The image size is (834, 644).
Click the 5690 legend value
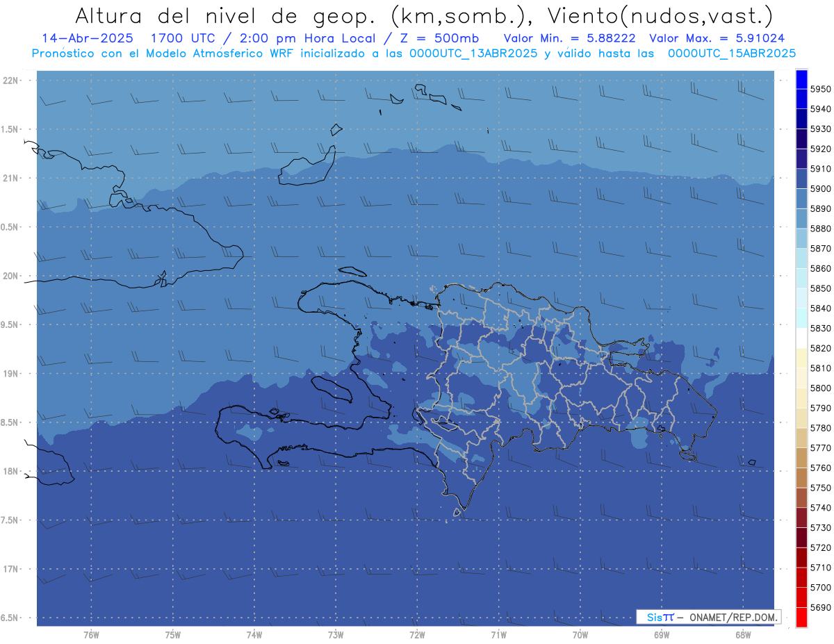(820, 607)
